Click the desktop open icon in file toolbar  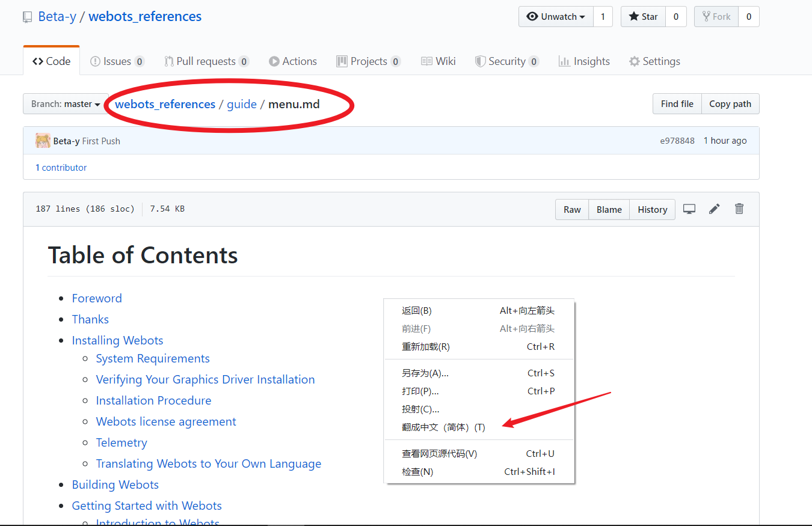[x=689, y=209]
